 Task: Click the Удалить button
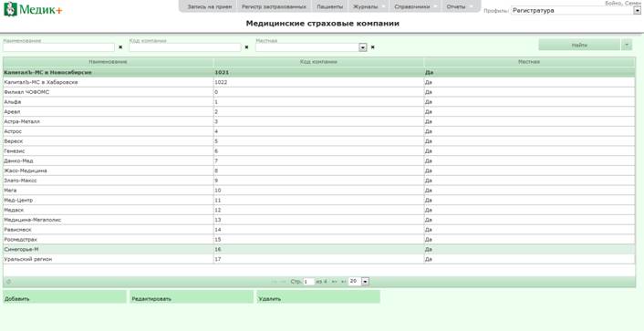click(318, 297)
